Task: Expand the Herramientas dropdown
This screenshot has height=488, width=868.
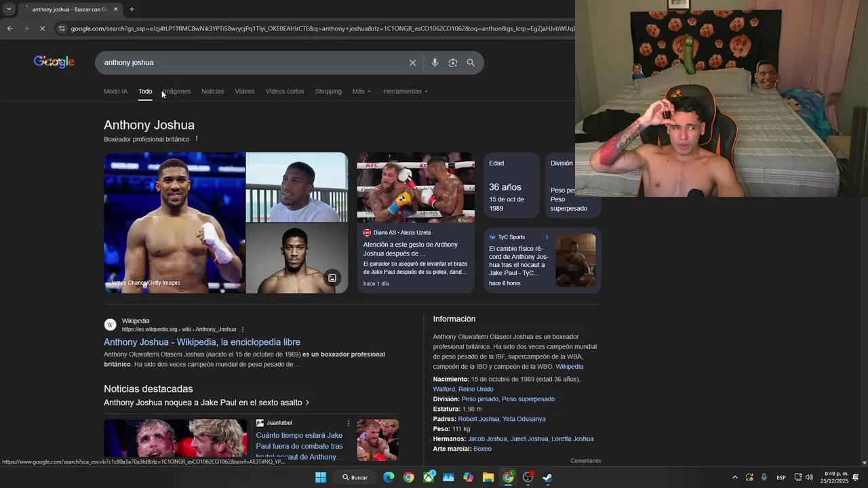Action: (406, 91)
